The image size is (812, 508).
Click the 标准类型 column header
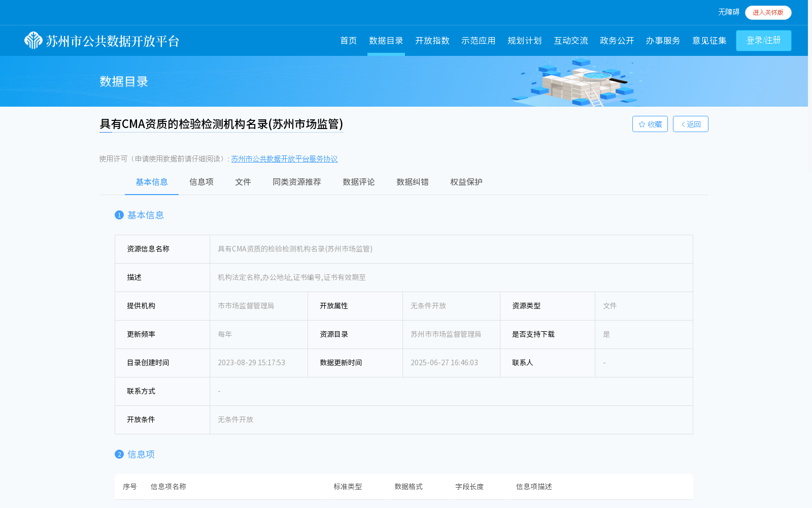pyautogui.click(x=348, y=487)
